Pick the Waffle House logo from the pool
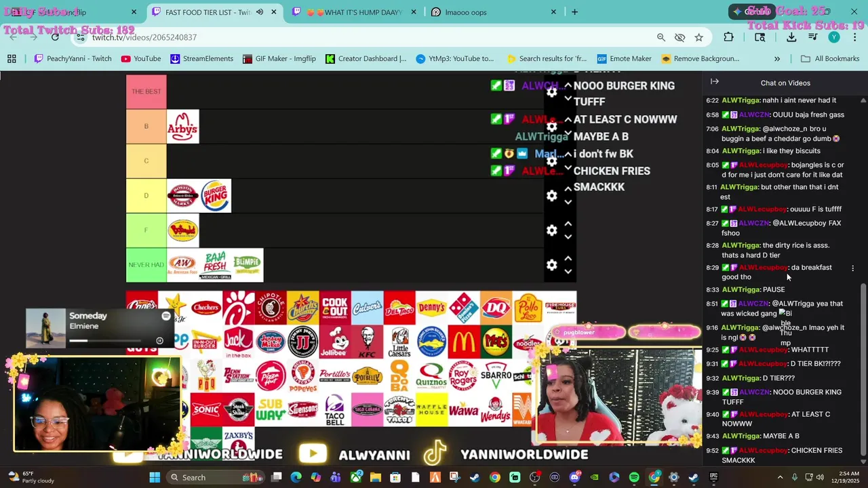868x488 pixels. click(431, 410)
